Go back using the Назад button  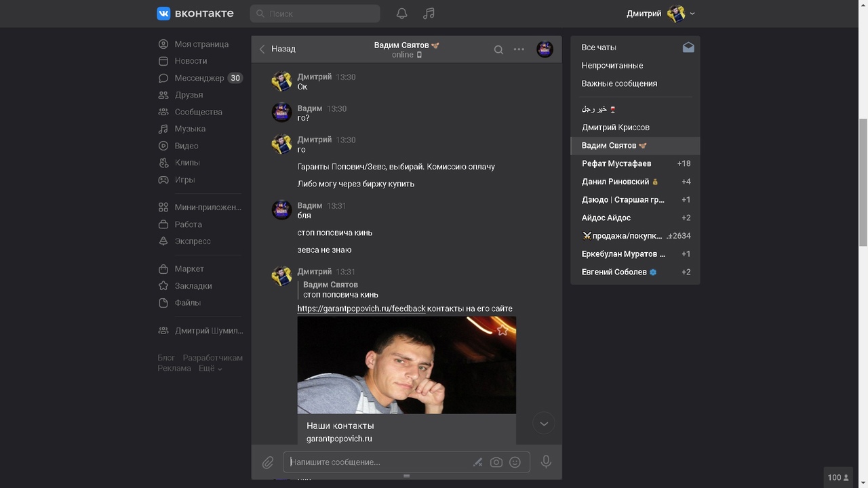point(277,49)
